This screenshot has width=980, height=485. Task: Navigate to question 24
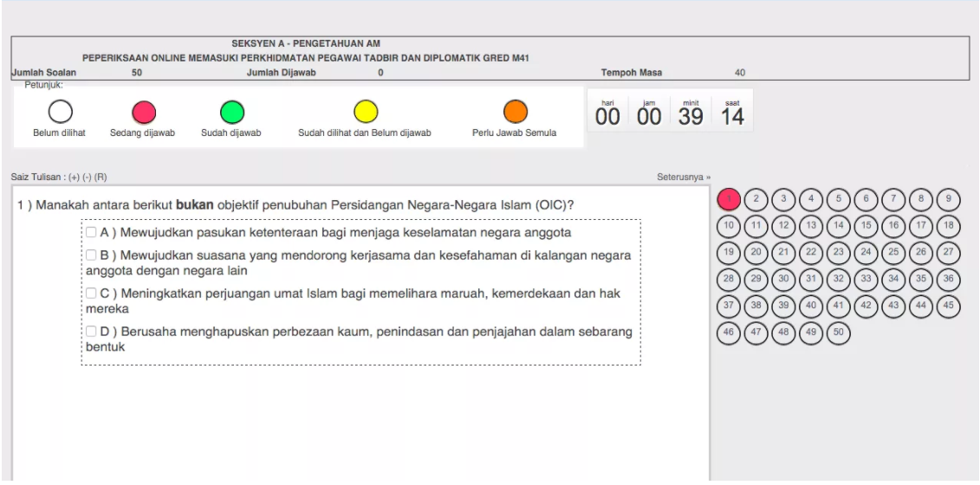tap(866, 253)
